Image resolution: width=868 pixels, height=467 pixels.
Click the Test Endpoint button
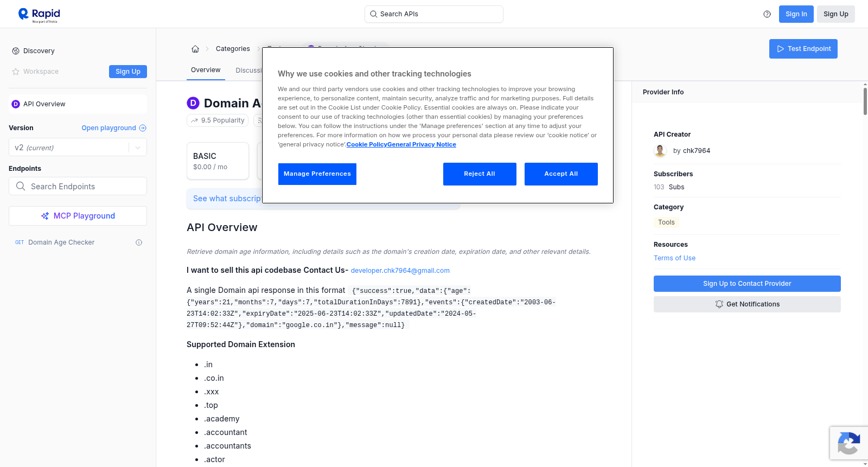(x=803, y=49)
